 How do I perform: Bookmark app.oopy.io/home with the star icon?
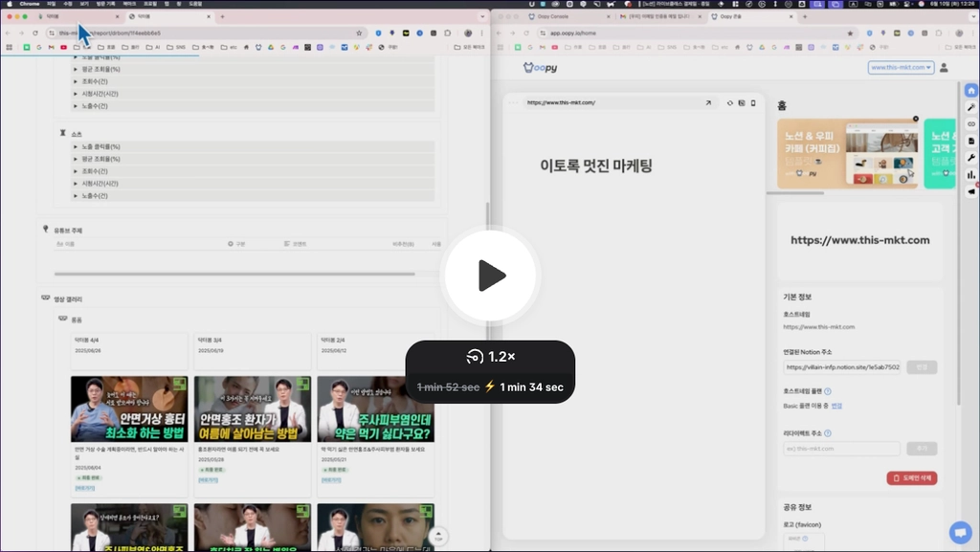click(850, 33)
